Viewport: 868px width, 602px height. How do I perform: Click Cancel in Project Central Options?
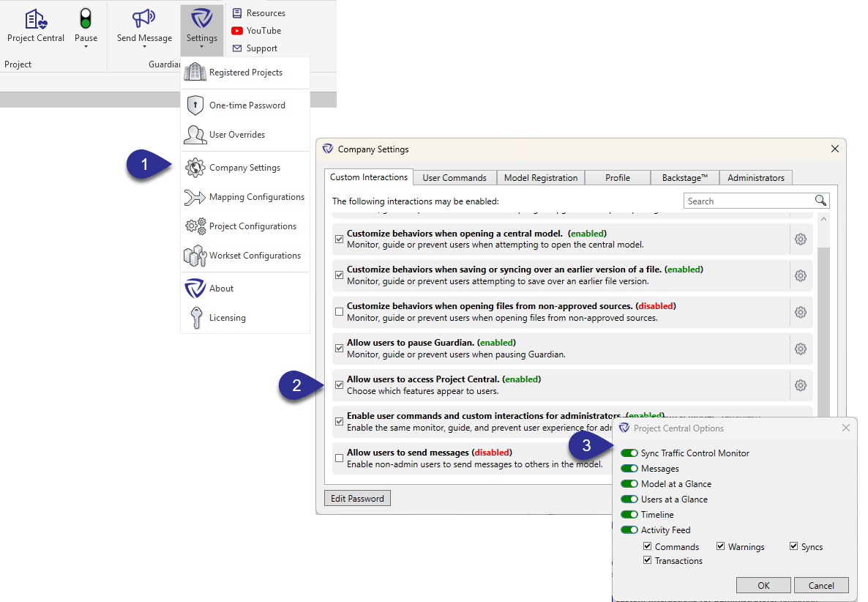[x=821, y=585]
